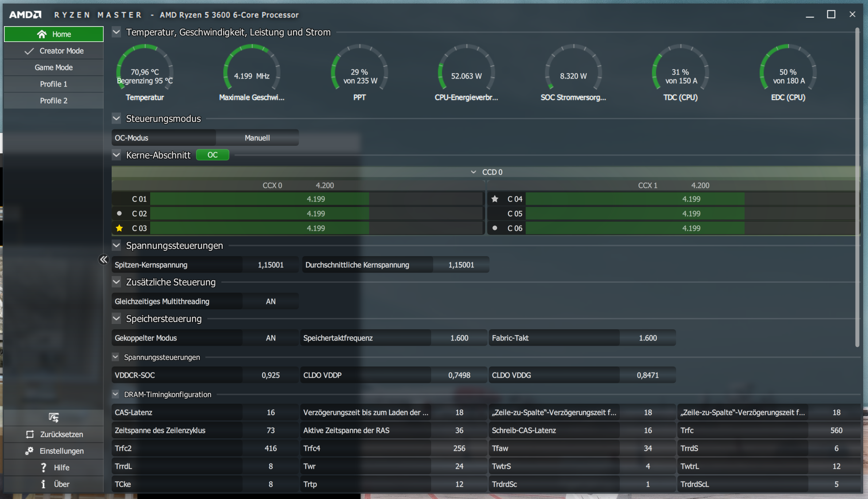Image resolution: width=868 pixels, height=499 pixels.
Task: Click the dot marker beside core C 06
Action: point(495,228)
